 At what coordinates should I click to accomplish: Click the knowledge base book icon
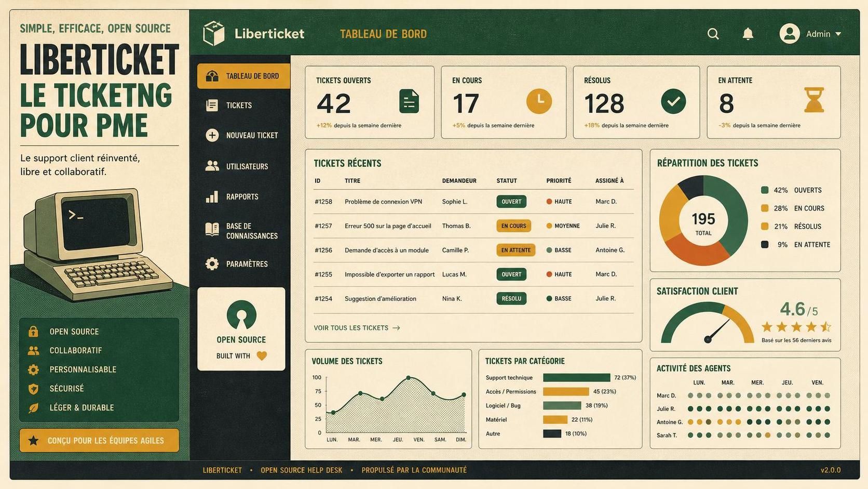coord(212,229)
